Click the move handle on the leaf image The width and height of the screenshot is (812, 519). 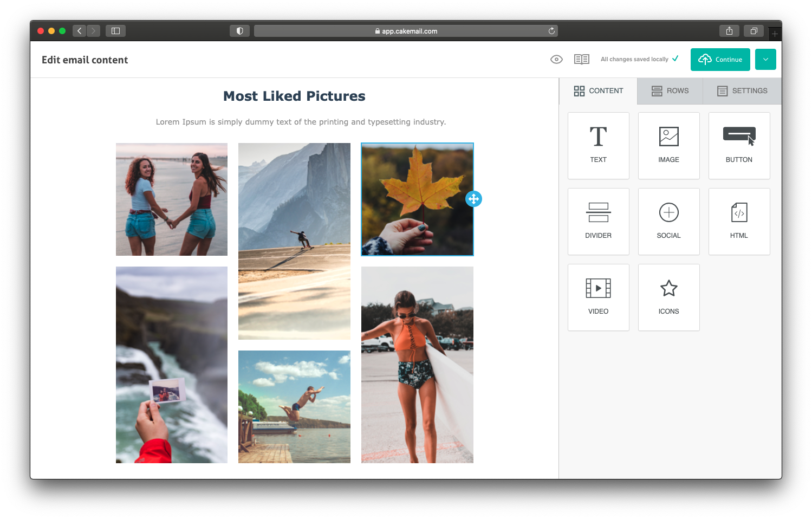[x=473, y=199]
